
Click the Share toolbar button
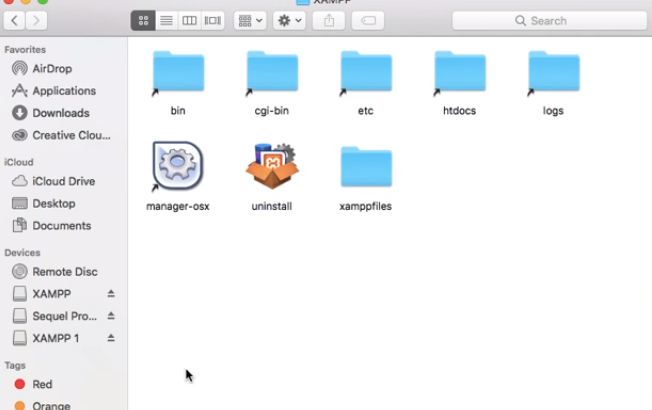[329, 20]
